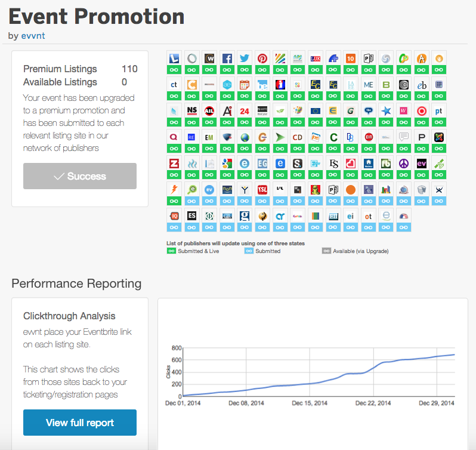Select the 'ME' publisher icon
This screenshot has width=476, height=450.
368,85
